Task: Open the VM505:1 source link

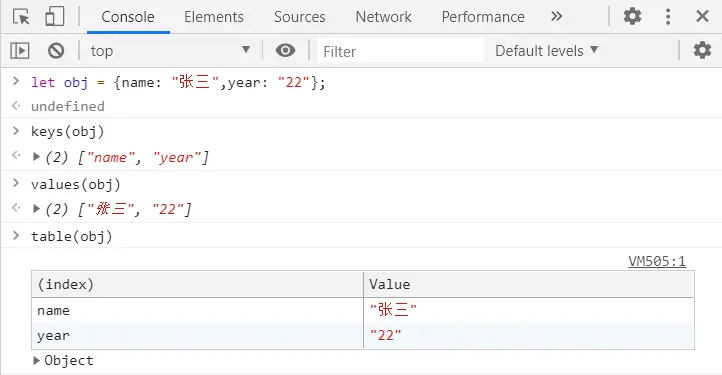Action: tap(657, 261)
